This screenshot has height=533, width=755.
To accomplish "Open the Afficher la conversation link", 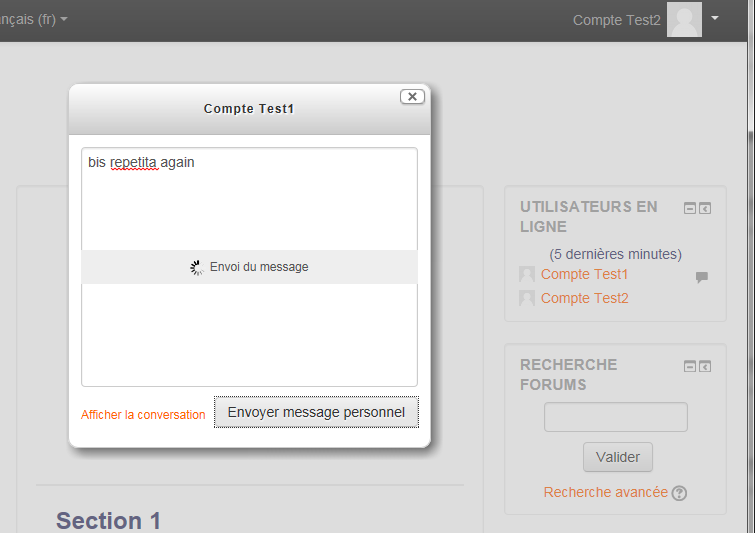I will [x=143, y=415].
